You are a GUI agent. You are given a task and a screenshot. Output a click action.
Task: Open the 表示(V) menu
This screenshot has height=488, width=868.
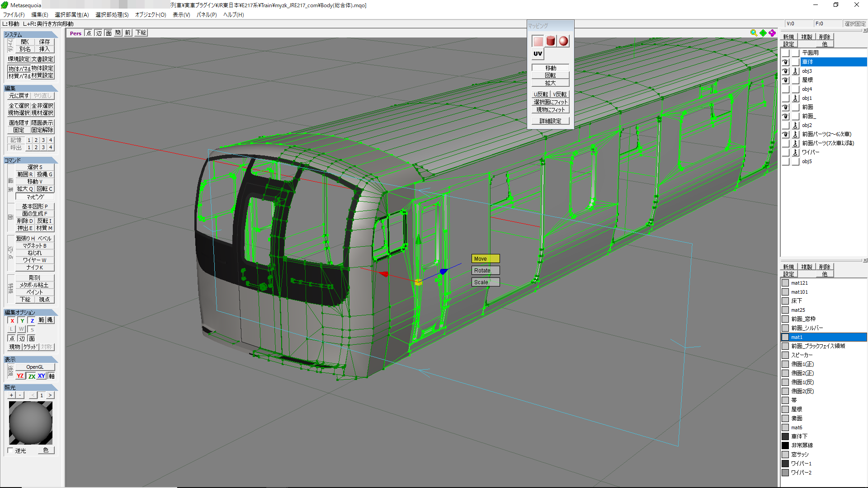(181, 14)
